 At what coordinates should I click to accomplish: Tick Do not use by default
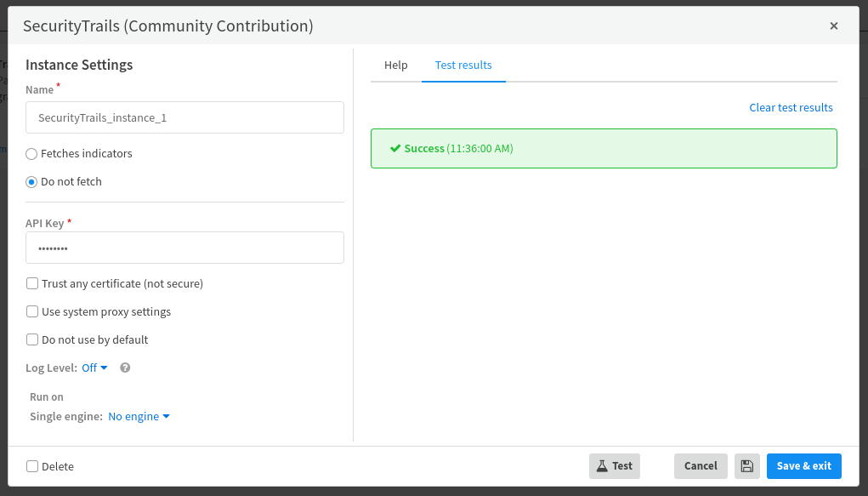(x=32, y=339)
